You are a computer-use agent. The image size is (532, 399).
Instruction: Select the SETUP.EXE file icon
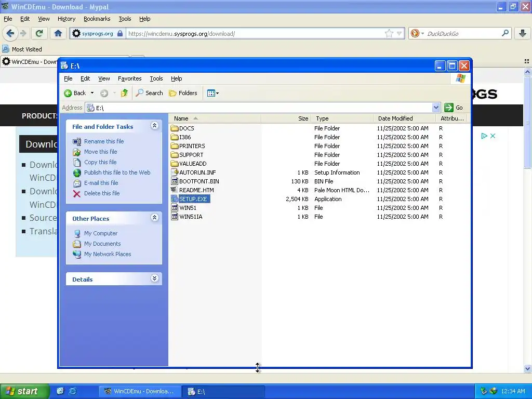click(x=175, y=199)
